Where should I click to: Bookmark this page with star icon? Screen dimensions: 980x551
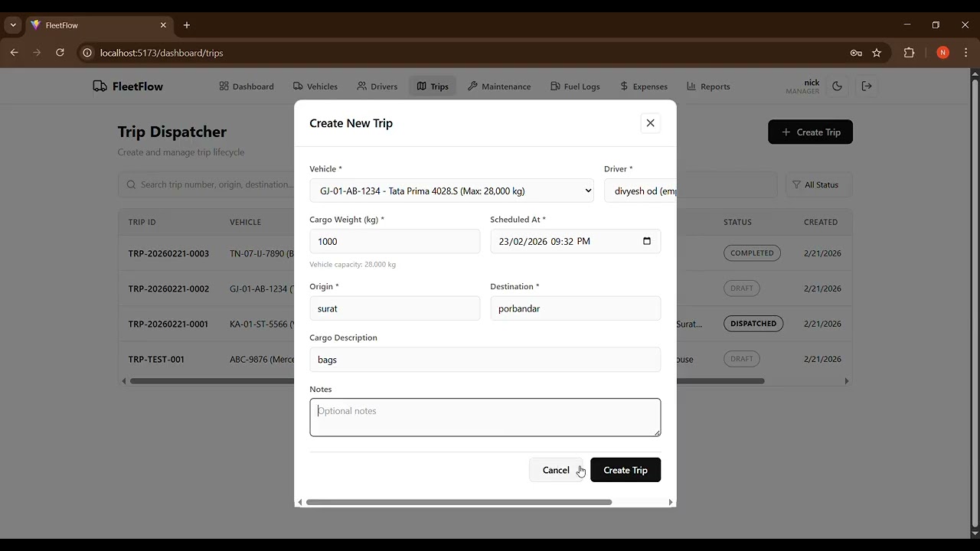tap(877, 53)
